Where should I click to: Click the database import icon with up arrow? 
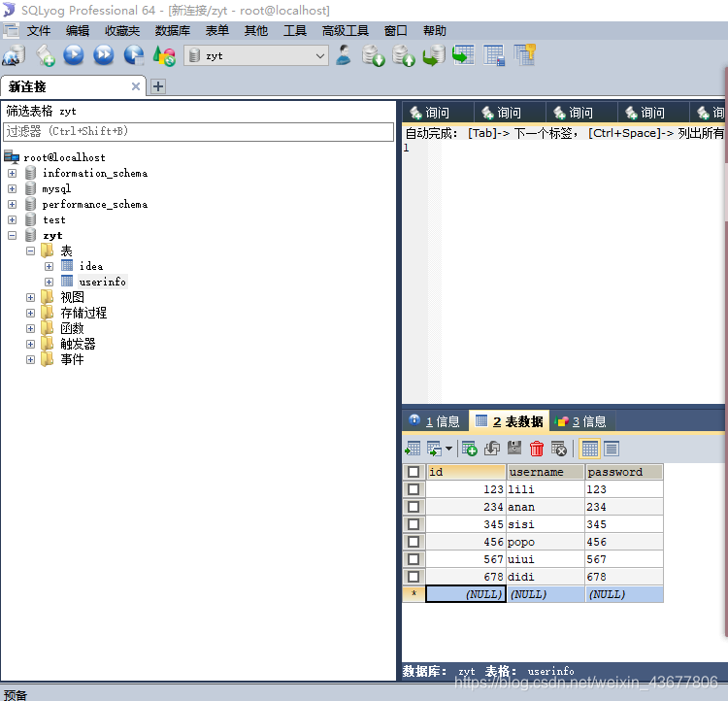pos(404,55)
